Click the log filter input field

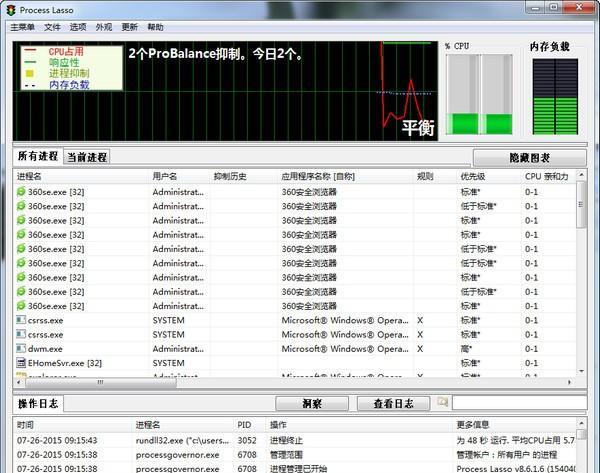[x=519, y=403]
